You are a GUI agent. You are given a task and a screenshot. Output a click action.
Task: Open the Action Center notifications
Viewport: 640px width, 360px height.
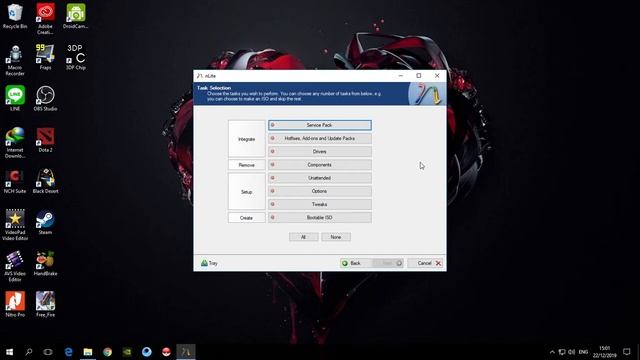(627, 352)
